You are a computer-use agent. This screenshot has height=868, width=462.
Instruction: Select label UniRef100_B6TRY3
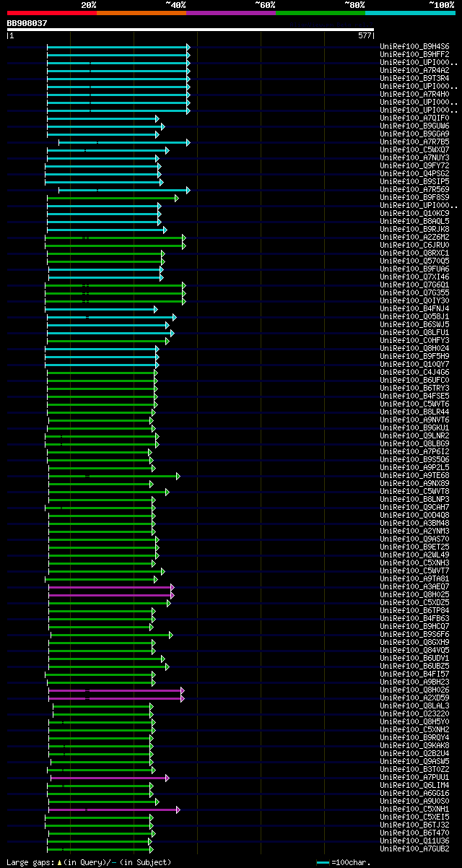pyautogui.click(x=414, y=388)
